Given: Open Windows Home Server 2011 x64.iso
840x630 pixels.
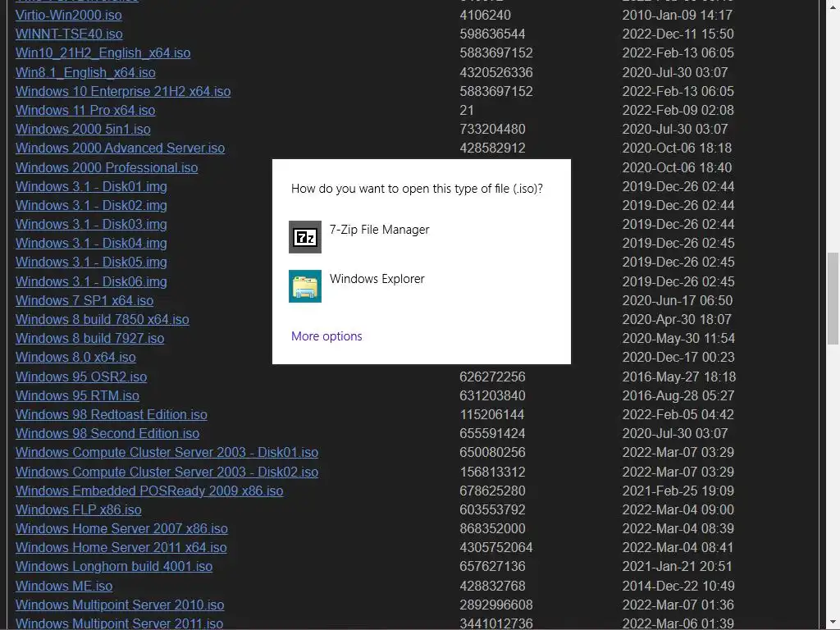Looking at the screenshot, I should click(121, 547).
